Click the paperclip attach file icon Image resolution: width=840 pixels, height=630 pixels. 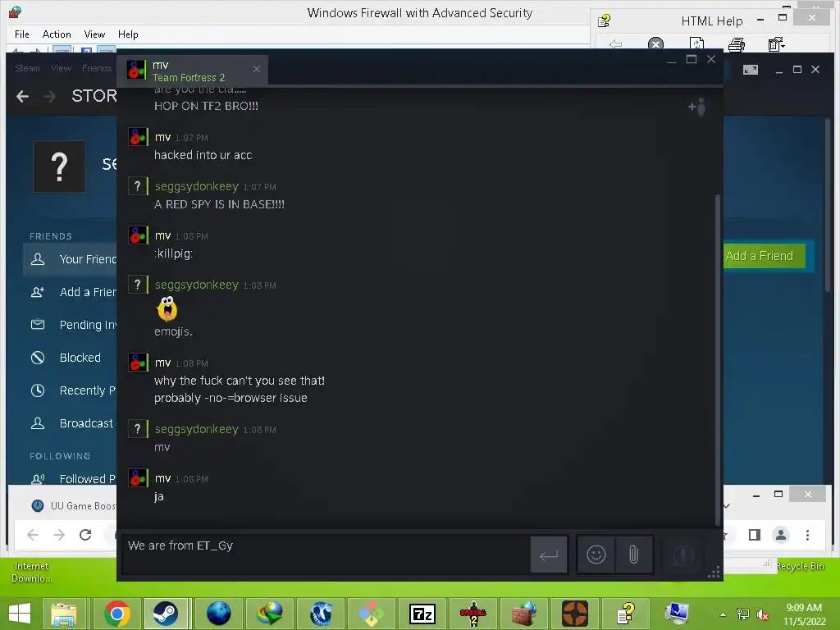[x=633, y=555]
